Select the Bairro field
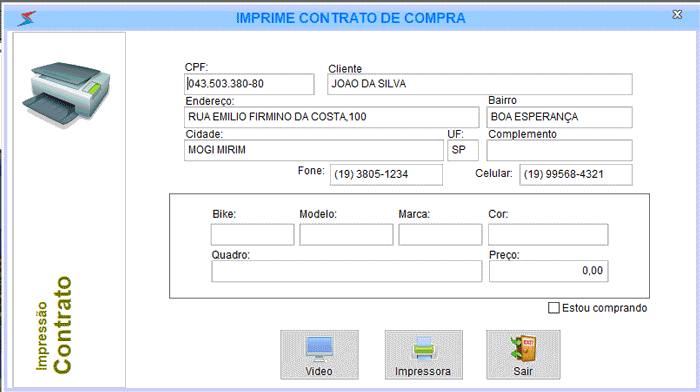 (x=559, y=117)
